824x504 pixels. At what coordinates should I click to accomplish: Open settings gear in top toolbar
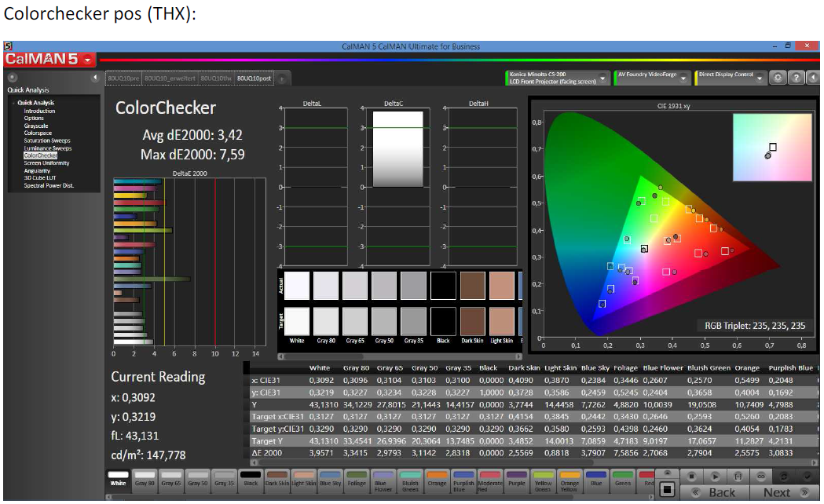778,78
